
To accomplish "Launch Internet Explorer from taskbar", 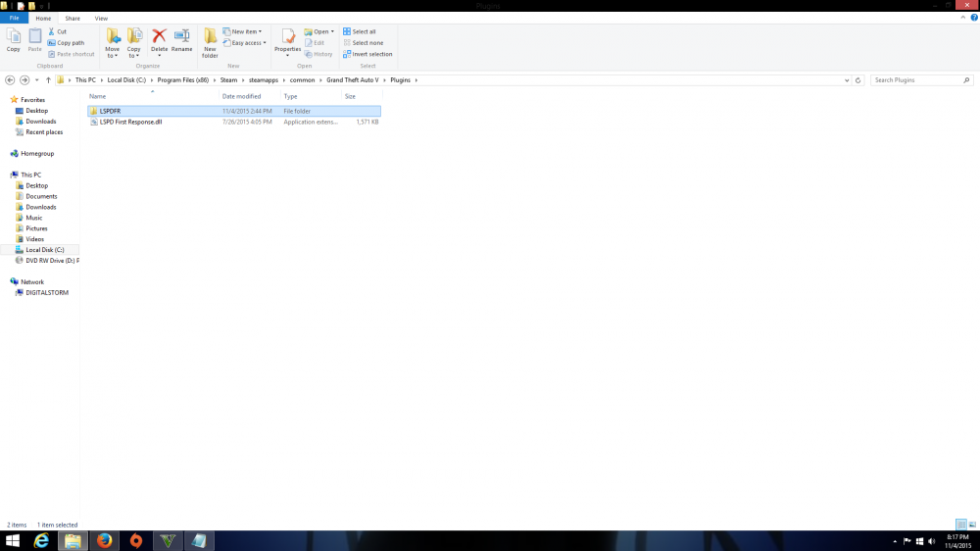I will click(42, 540).
